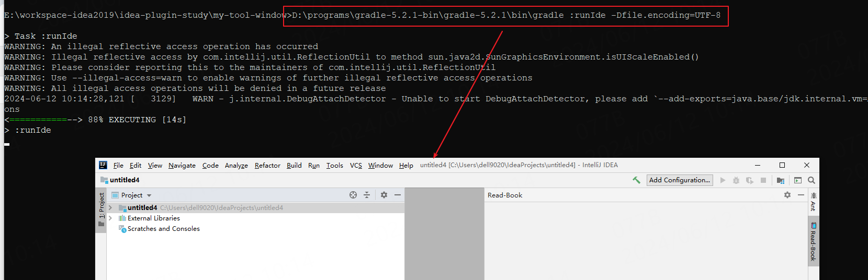This screenshot has height=280, width=868.
Task: Click the Run play icon in the toolbar
Action: coord(723,180)
